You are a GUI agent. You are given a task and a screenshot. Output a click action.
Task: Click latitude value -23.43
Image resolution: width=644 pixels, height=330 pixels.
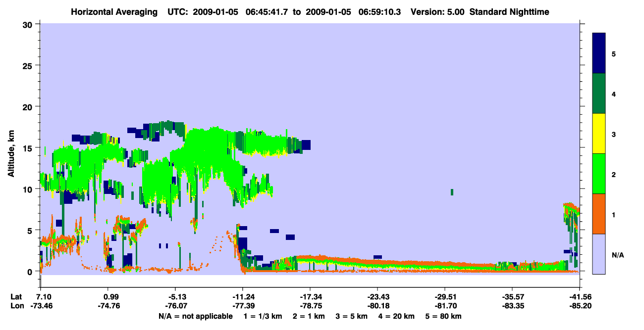pyautogui.click(x=377, y=297)
